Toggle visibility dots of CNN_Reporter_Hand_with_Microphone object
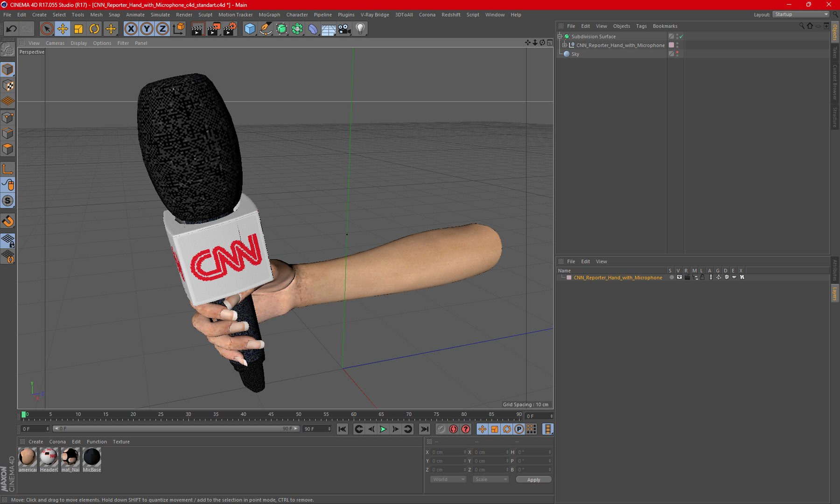 pos(677,45)
